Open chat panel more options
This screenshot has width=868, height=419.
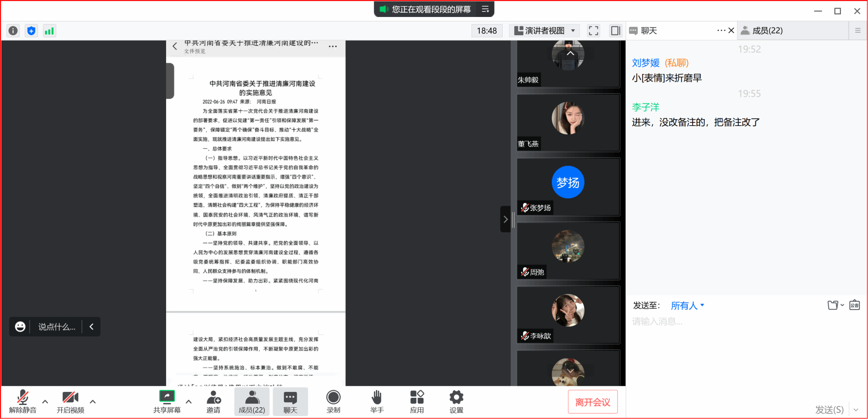pos(721,31)
